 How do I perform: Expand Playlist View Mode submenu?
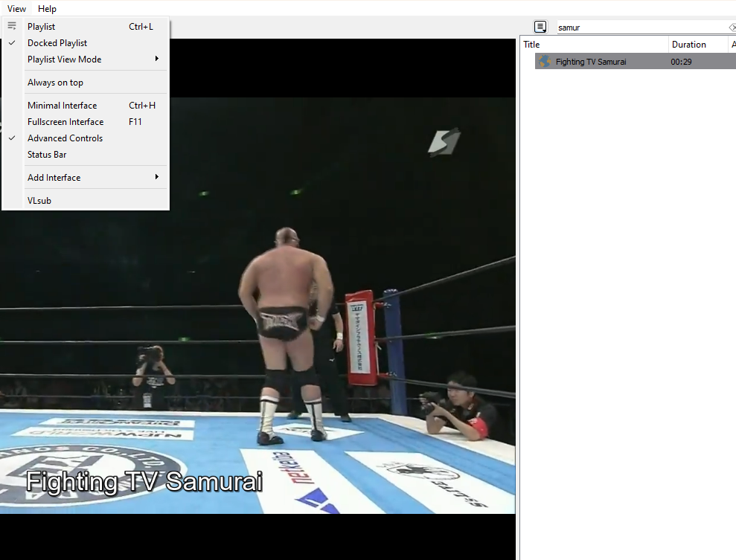[x=86, y=59]
